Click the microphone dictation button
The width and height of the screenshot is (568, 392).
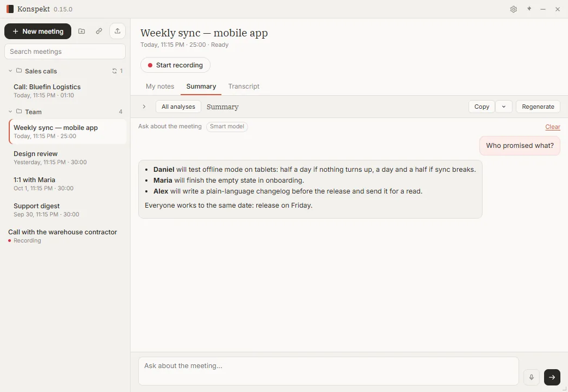pos(532,377)
